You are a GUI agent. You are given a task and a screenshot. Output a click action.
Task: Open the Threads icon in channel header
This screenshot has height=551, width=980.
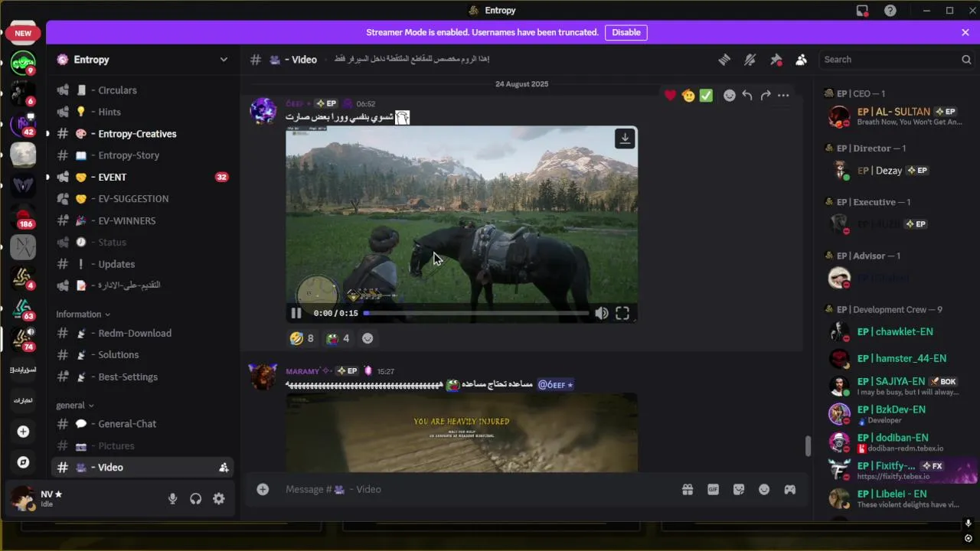pyautogui.click(x=724, y=60)
